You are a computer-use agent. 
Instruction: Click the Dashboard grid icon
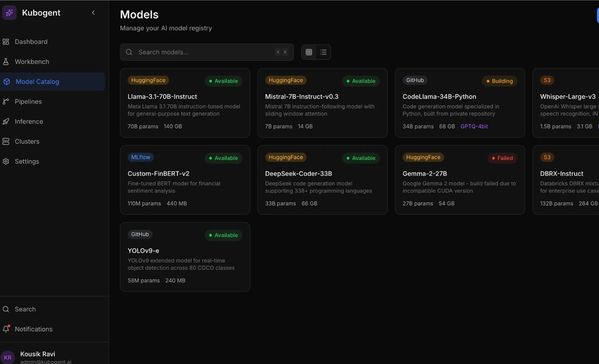pyautogui.click(x=6, y=42)
